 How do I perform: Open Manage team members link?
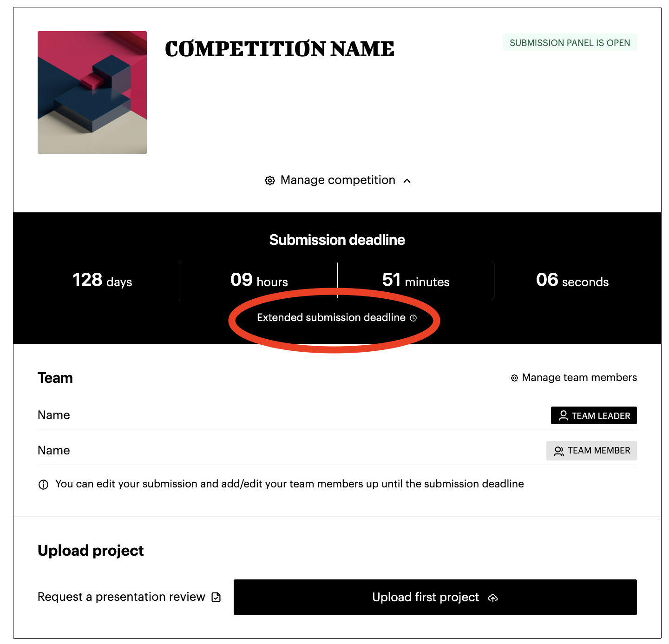point(579,378)
